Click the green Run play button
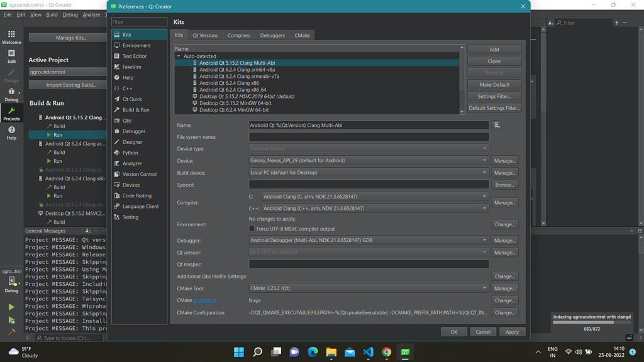 [x=11, y=307]
